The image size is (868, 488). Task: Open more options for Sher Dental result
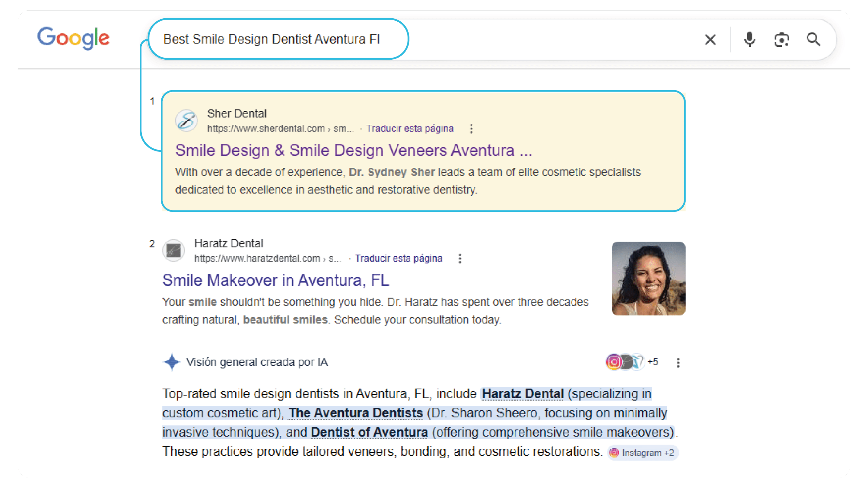[471, 128]
